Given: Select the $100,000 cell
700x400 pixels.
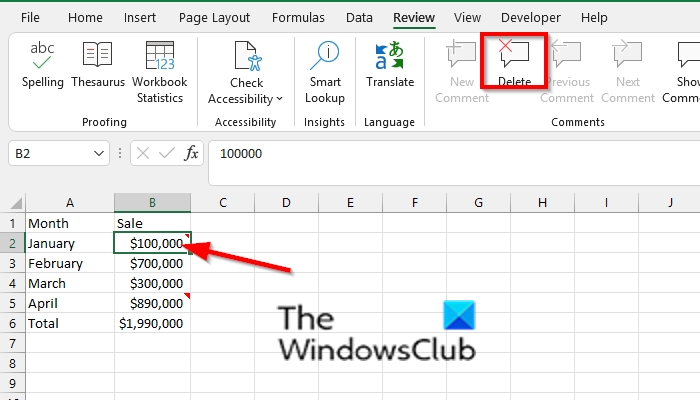Looking at the screenshot, I should click(153, 243).
